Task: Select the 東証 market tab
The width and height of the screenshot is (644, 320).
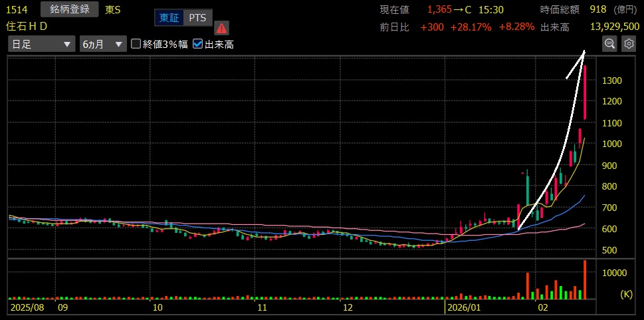Action: click(x=169, y=18)
